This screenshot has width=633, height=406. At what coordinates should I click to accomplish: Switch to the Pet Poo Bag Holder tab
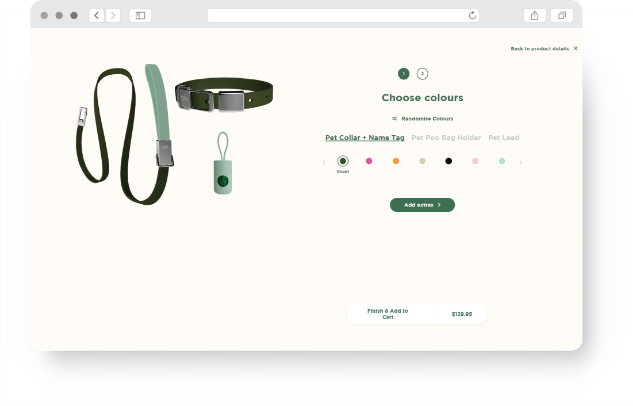[446, 138]
